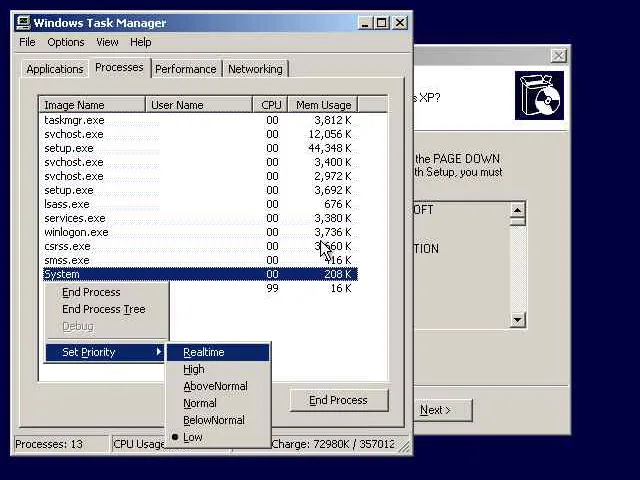This screenshot has width=640, height=480.
Task: Set priority to Realtime
Action: click(x=218, y=352)
